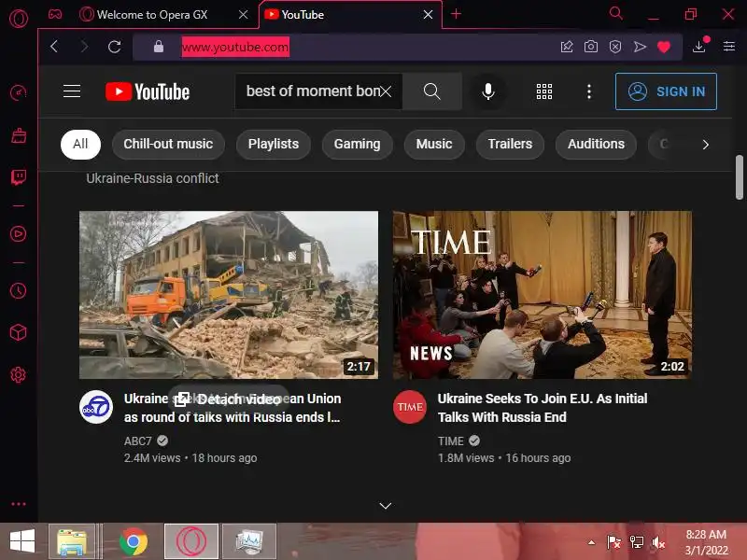Submit YouTube search with magnifier button
The image size is (747, 560).
pyautogui.click(x=432, y=91)
